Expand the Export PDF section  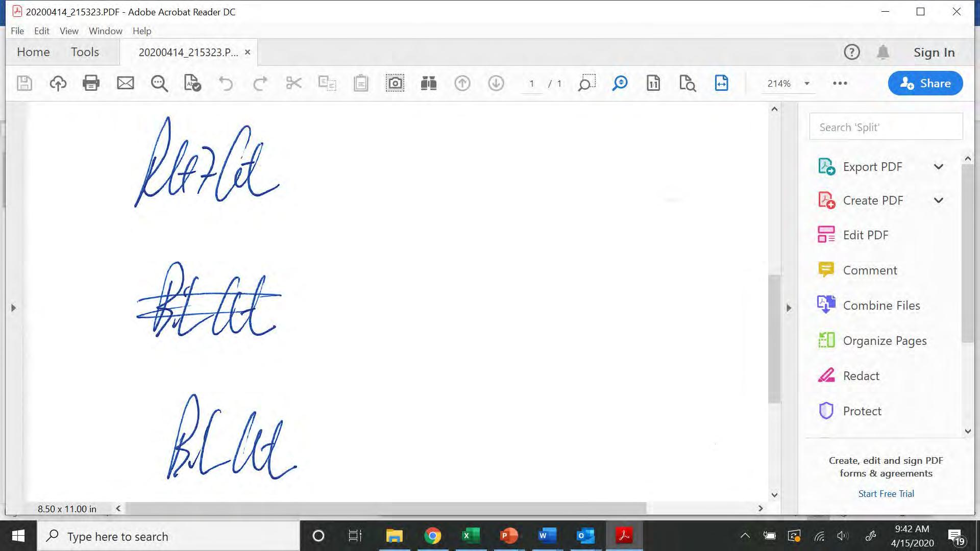[938, 167]
